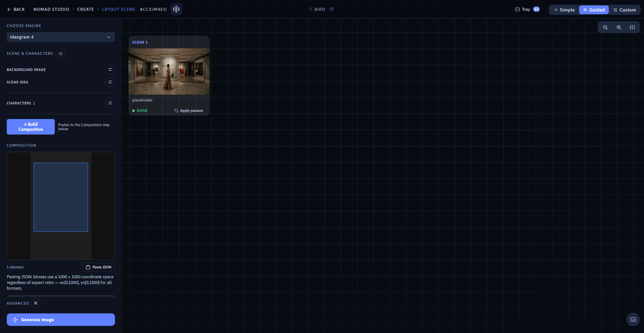
Task: Open the Ideogram 4 engine dropdown
Action: point(61,37)
